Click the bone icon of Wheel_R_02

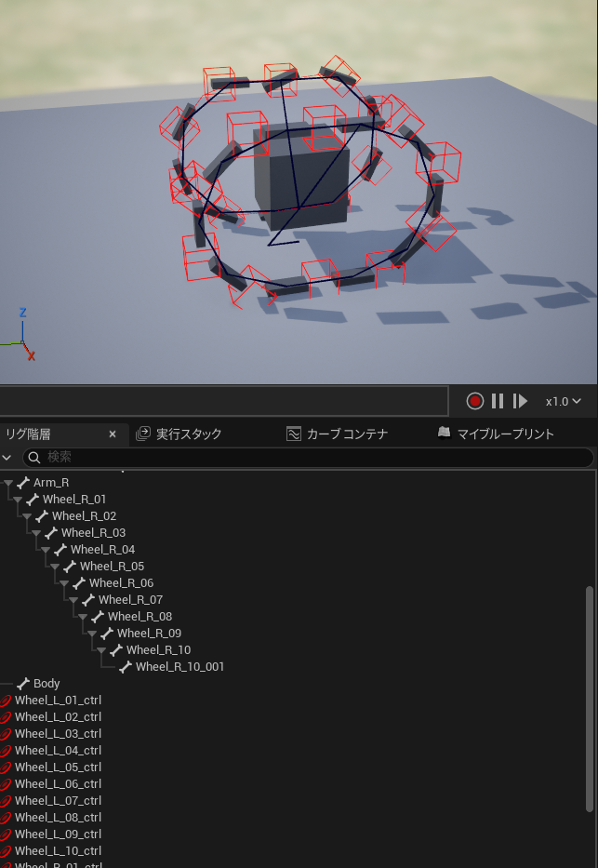tap(42, 516)
